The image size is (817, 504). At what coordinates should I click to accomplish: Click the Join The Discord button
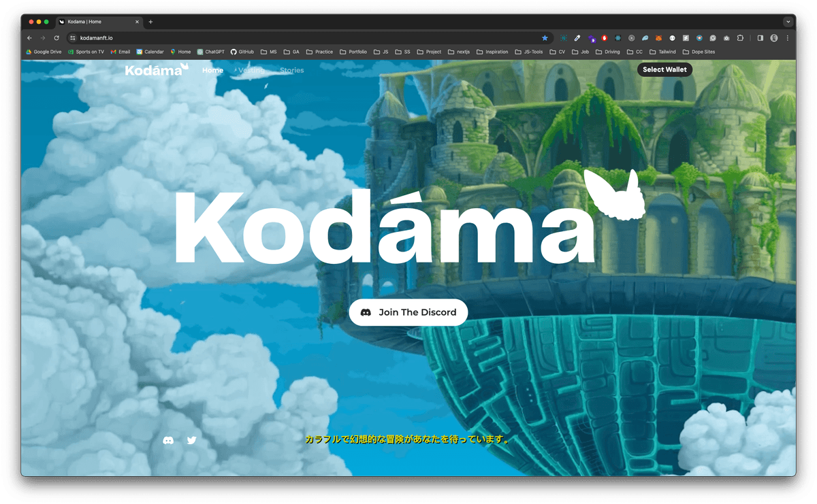pyautogui.click(x=408, y=312)
